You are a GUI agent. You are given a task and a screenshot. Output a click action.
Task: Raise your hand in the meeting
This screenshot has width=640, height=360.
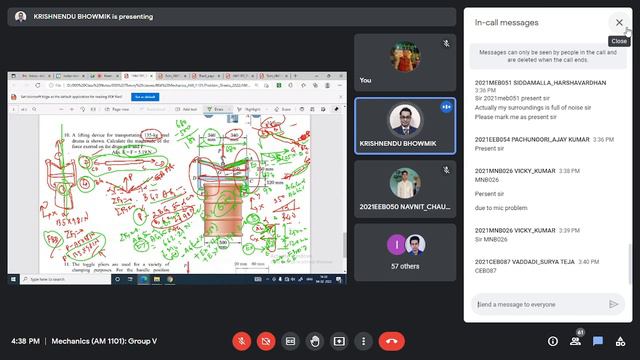(x=315, y=341)
